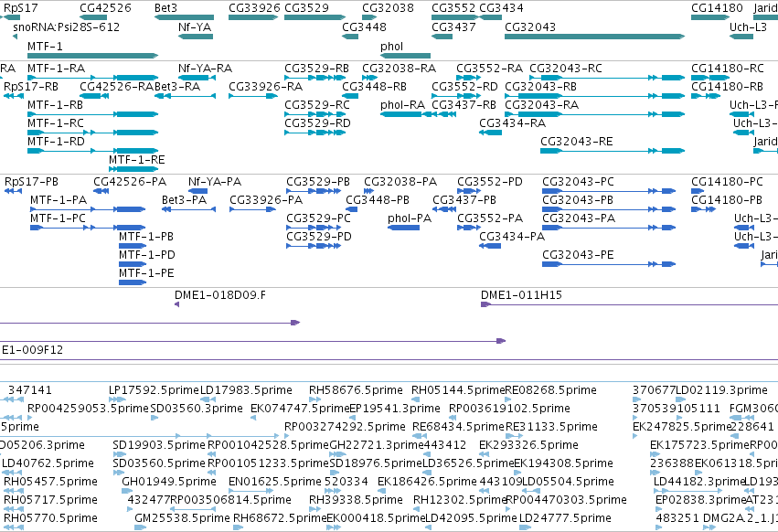The height and width of the screenshot is (532, 778).
Task: Click transcript CG3434-RA
Action: click(x=513, y=123)
